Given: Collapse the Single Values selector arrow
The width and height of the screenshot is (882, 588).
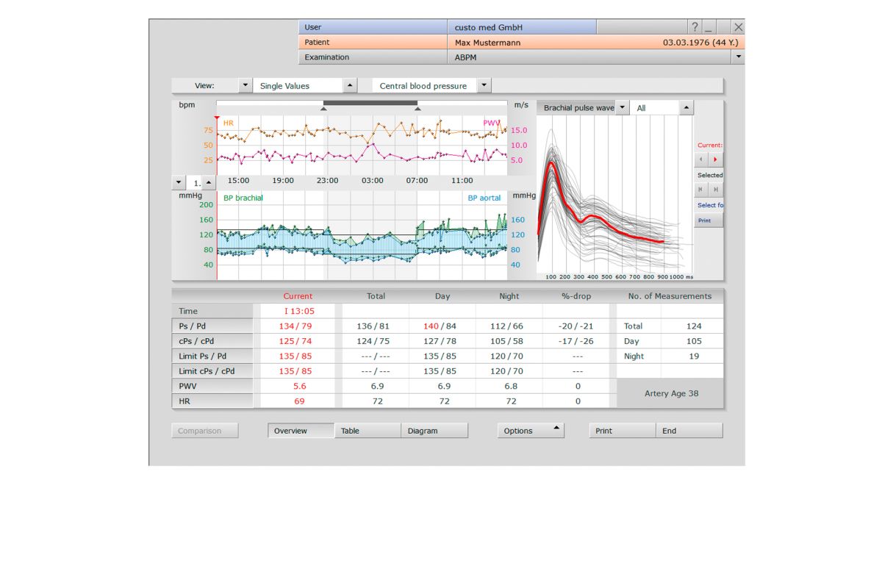Looking at the screenshot, I should 350,86.
